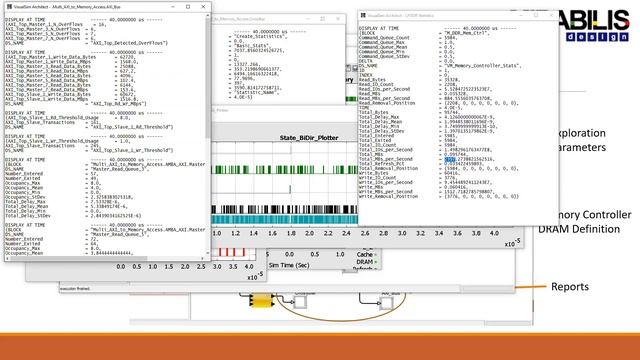
Task: Select the highlighted Total_MBs_per_Second value
Action: click(450, 159)
